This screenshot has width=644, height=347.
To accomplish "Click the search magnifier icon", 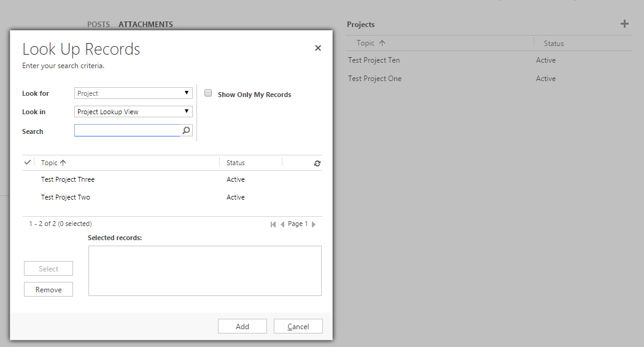I will [186, 131].
